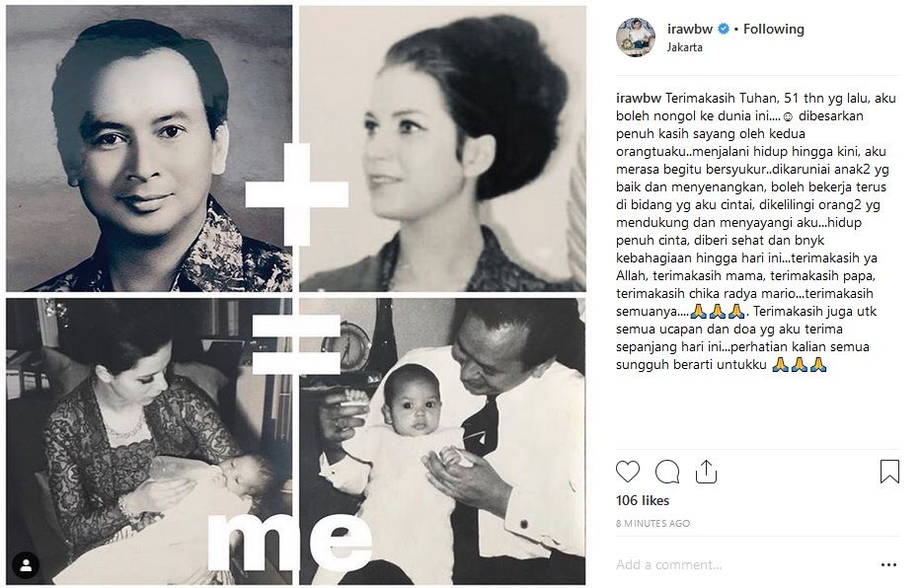Click the white plus sign overlay
The image size is (921, 588).
click(x=296, y=194)
